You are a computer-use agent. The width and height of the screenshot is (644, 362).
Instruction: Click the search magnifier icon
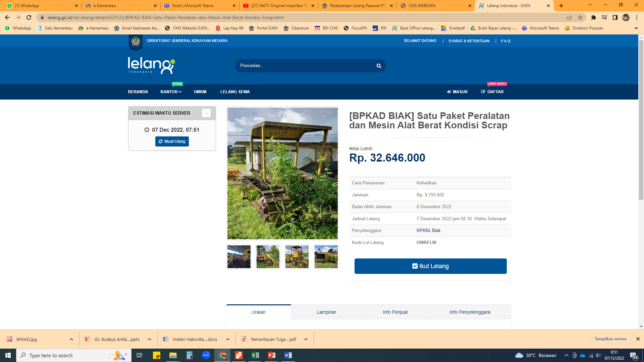coord(379,66)
